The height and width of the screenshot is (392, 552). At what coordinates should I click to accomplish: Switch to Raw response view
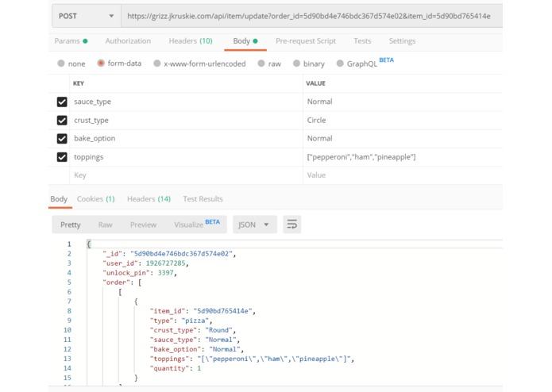(105, 225)
